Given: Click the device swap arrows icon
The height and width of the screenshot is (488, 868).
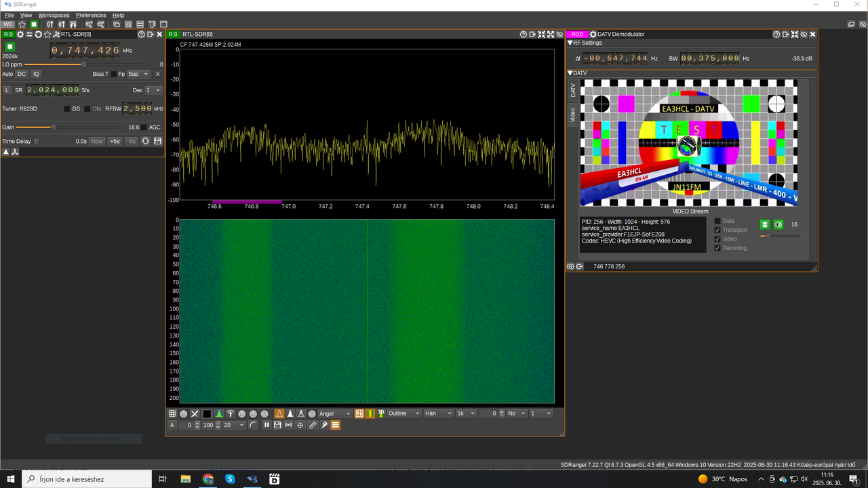Looking at the screenshot, I should click(x=29, y=35).
